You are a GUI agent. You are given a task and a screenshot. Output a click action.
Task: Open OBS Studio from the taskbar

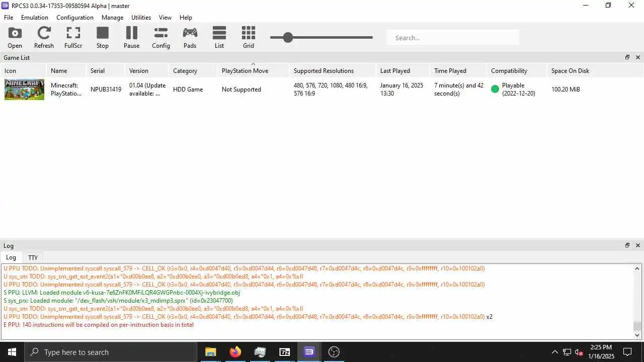pos(334,352)
